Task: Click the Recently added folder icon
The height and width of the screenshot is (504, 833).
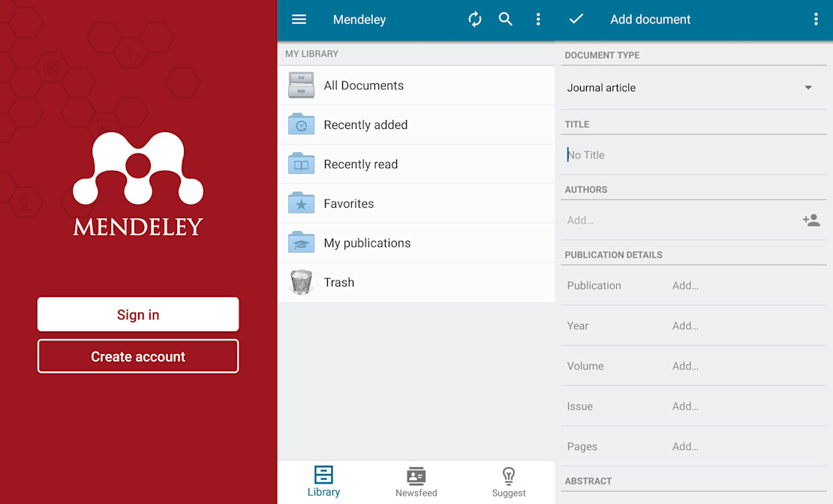Action: pyautogui.click(x=301, y=124)
